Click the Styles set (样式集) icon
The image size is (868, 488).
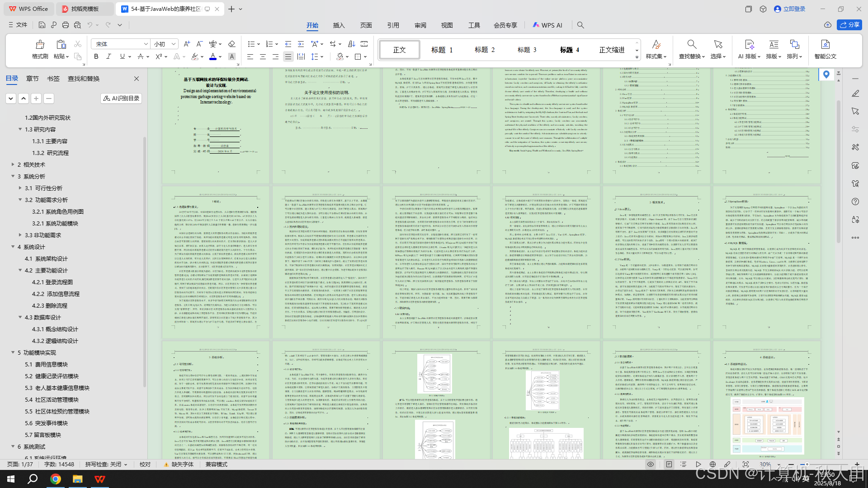coord(656,49)
